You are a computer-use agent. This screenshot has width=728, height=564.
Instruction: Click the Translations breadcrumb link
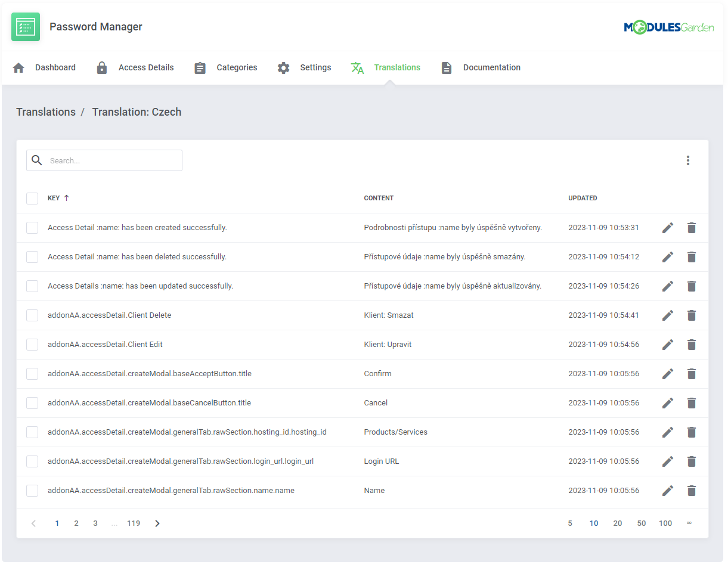(x=46, y=112)
